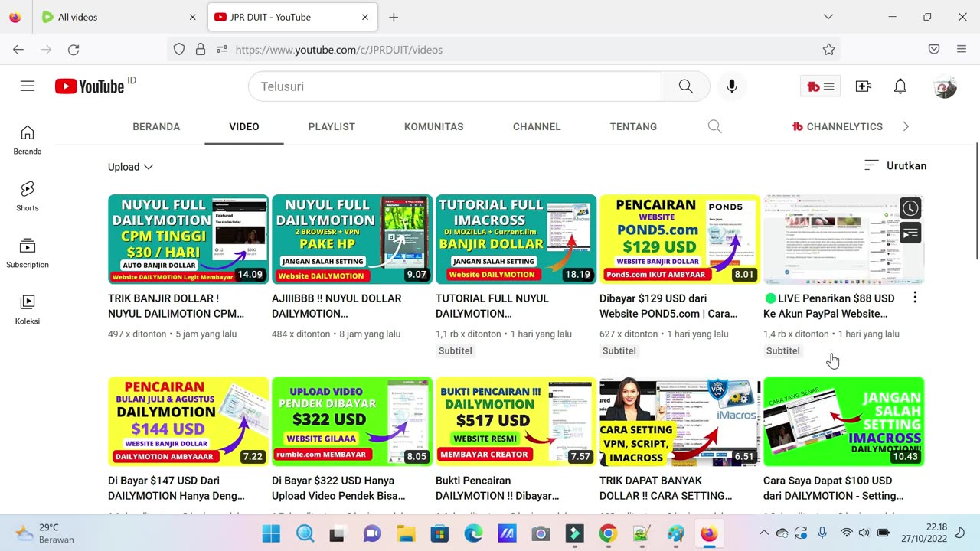Image resolution: width=980 pixels, height=551 pixels.
Task: Show more channel tabs with chevron
Action: pyautogui.click(x=906, y=126)
